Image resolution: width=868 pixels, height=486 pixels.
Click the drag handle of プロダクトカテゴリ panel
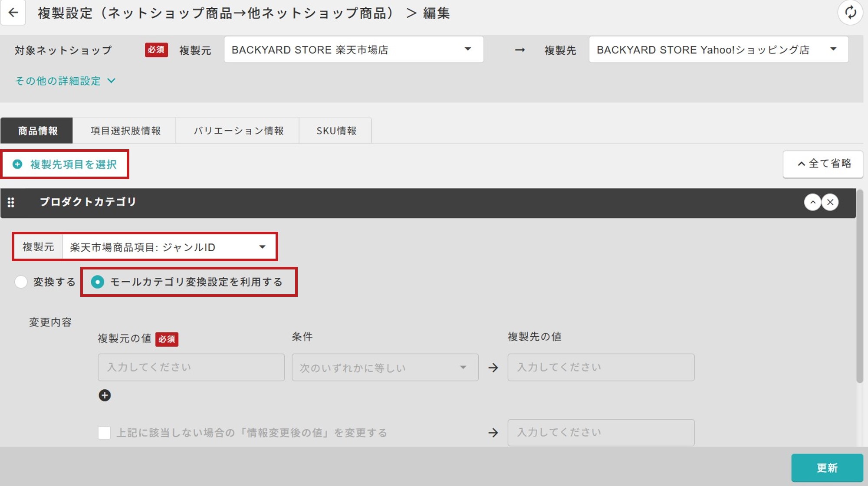(x=11, y=202)
